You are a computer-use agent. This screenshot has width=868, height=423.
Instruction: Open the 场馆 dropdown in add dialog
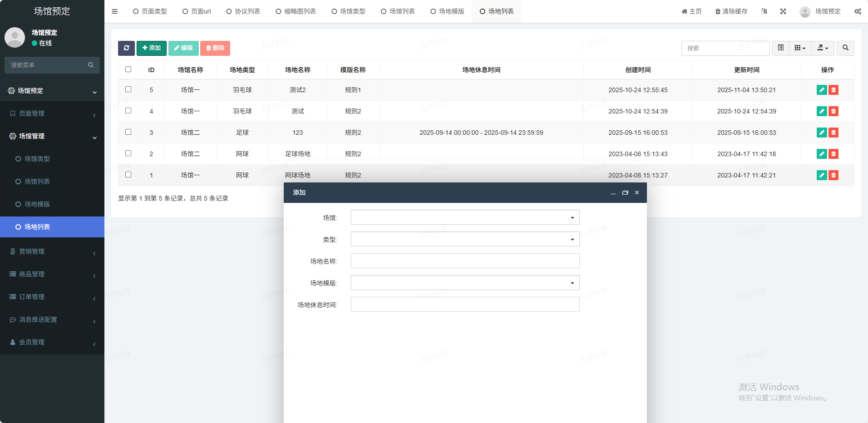(465, 217)
